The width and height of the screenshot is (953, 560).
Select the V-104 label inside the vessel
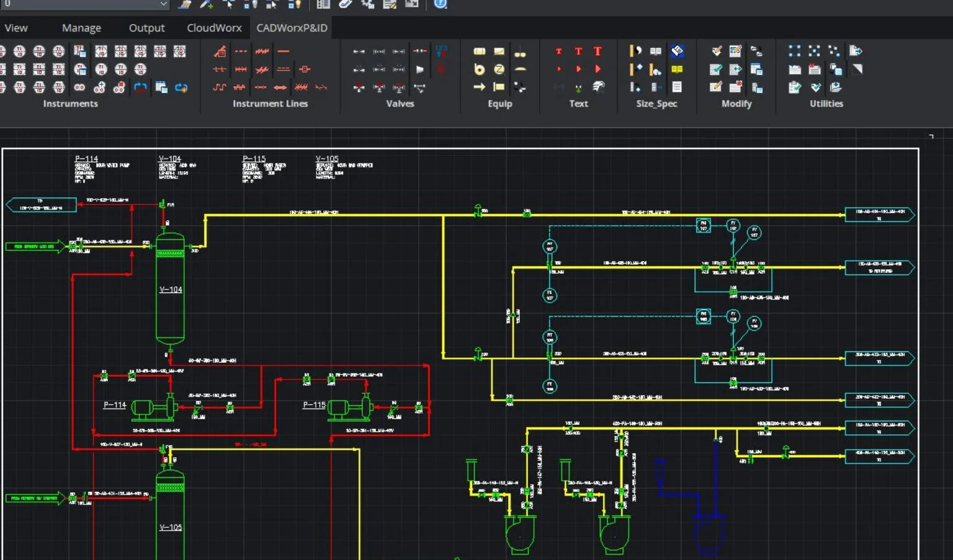tap(171, 290)
